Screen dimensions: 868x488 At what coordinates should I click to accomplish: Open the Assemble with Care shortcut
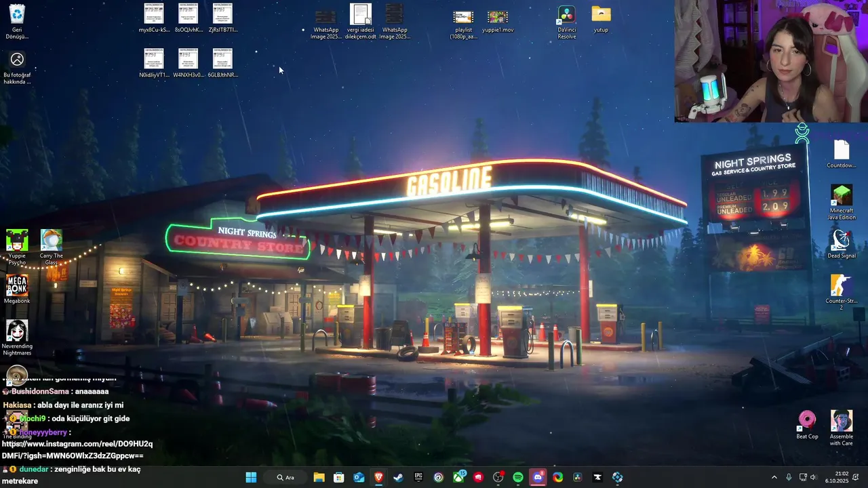point(842,428)
